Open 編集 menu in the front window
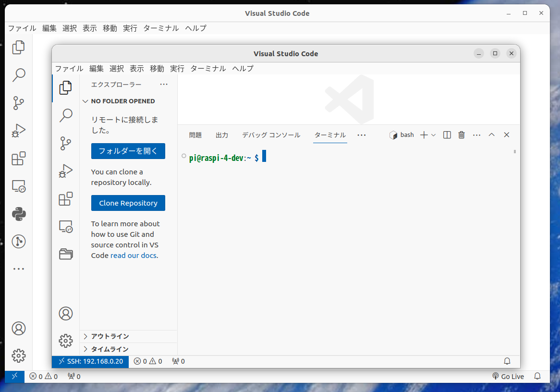560x392 pixels. tap(96, 68)
